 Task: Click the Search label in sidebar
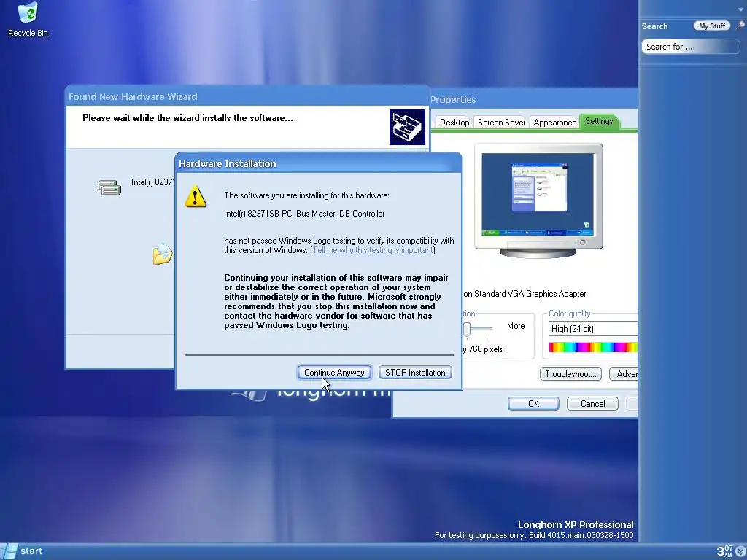[x=654, y=26]
